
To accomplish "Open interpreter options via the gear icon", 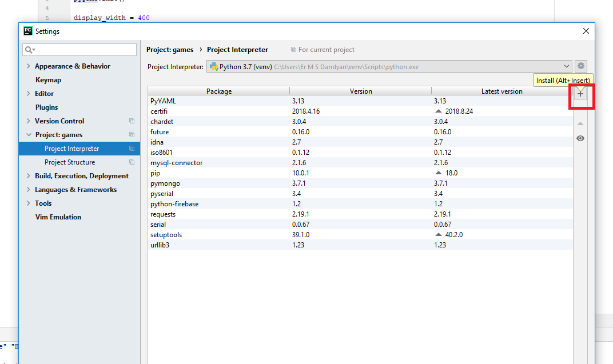I will (x=580, y=66).
